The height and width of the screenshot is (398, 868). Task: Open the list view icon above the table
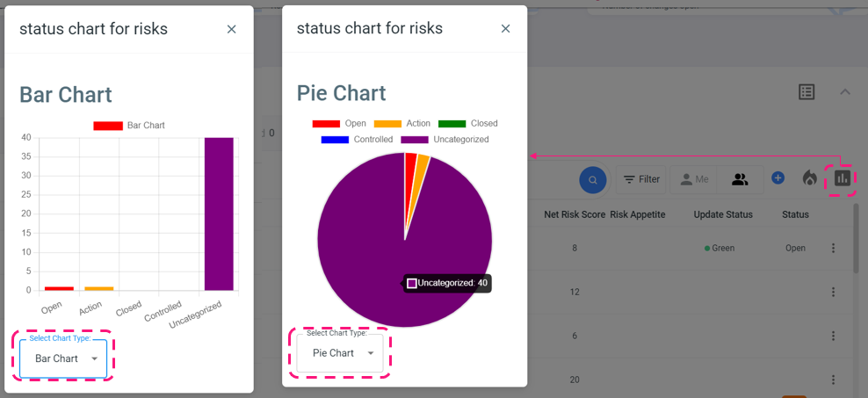(807, 92)
